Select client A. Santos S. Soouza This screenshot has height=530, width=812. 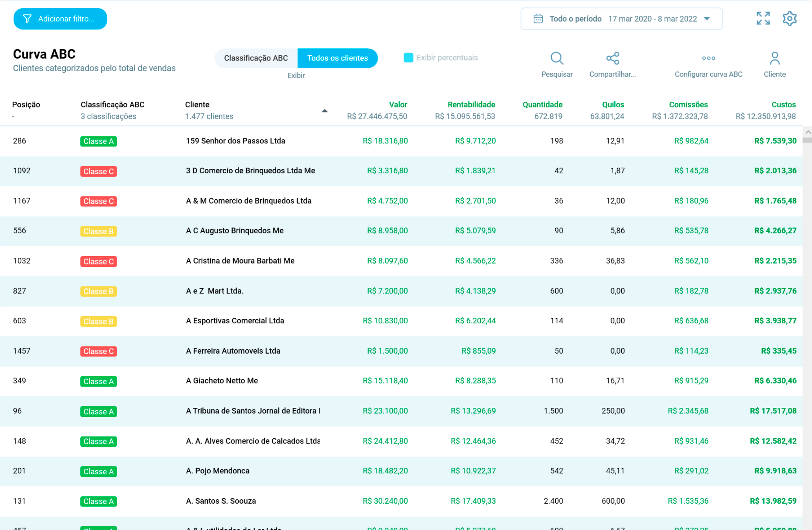(x=221, y=501)
